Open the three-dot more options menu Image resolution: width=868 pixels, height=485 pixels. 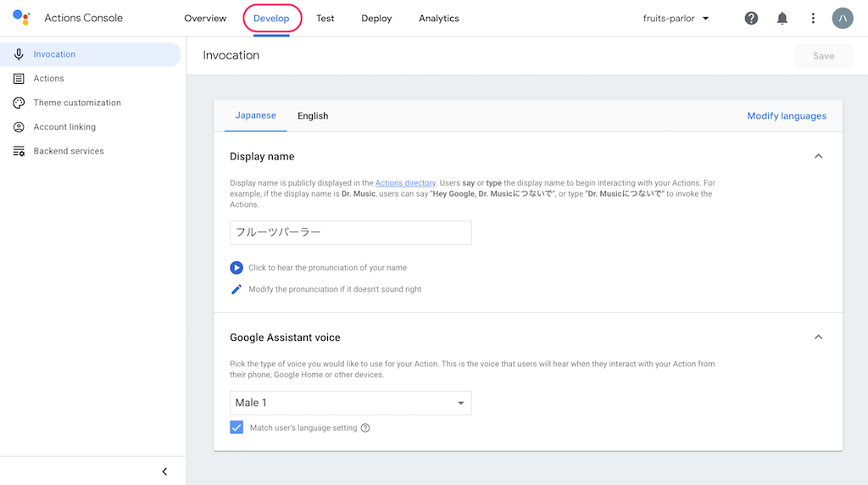tap(813, 19)
